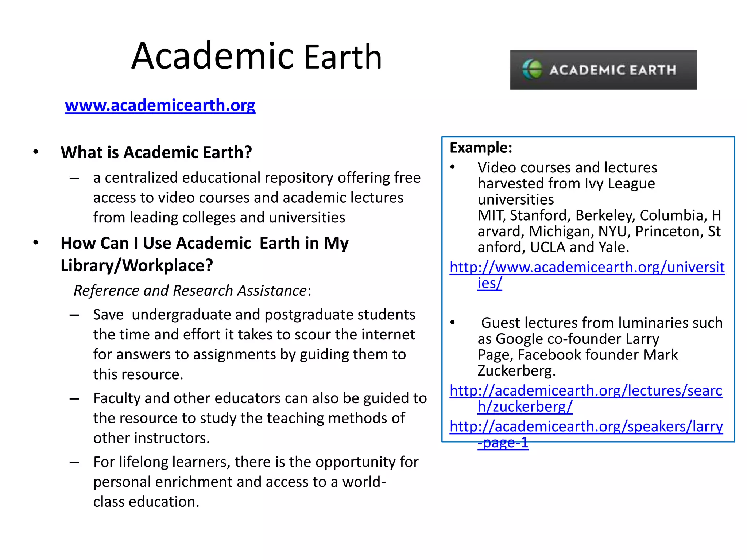This screenshot has height=560, width=747.
Task: Follow the lectures/search/zuckerberg link
Action: coord(586,398)
